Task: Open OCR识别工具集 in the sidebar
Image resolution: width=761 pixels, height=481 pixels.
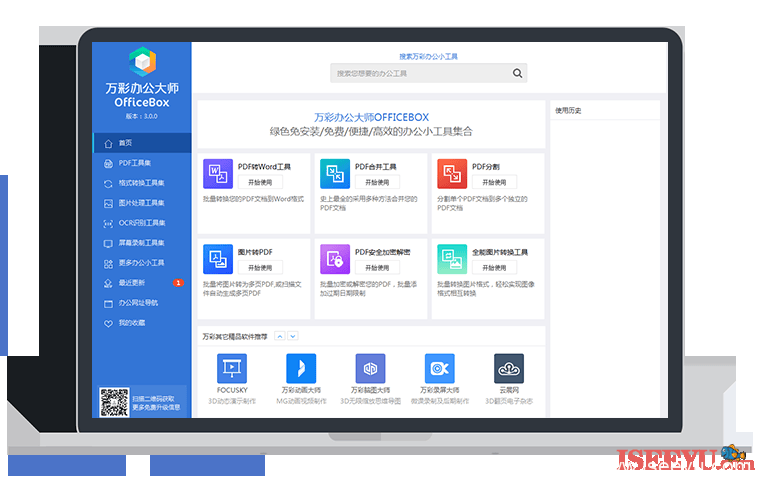Action: pos(142,223)
